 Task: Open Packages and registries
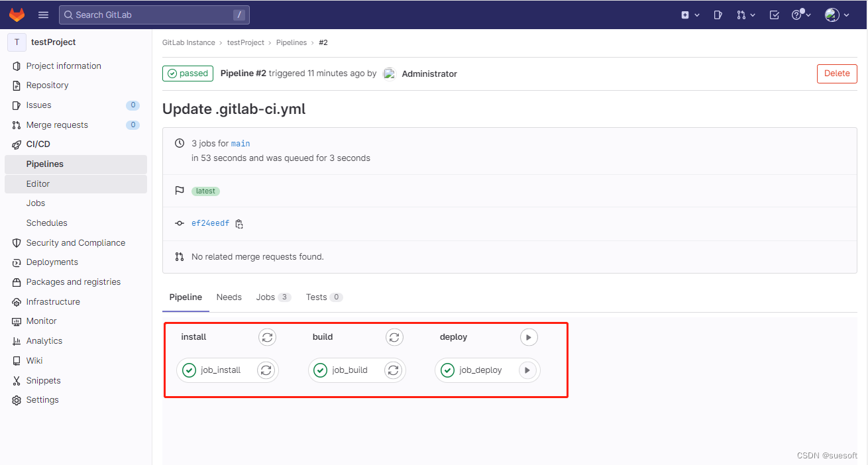[x=74, y=282]
